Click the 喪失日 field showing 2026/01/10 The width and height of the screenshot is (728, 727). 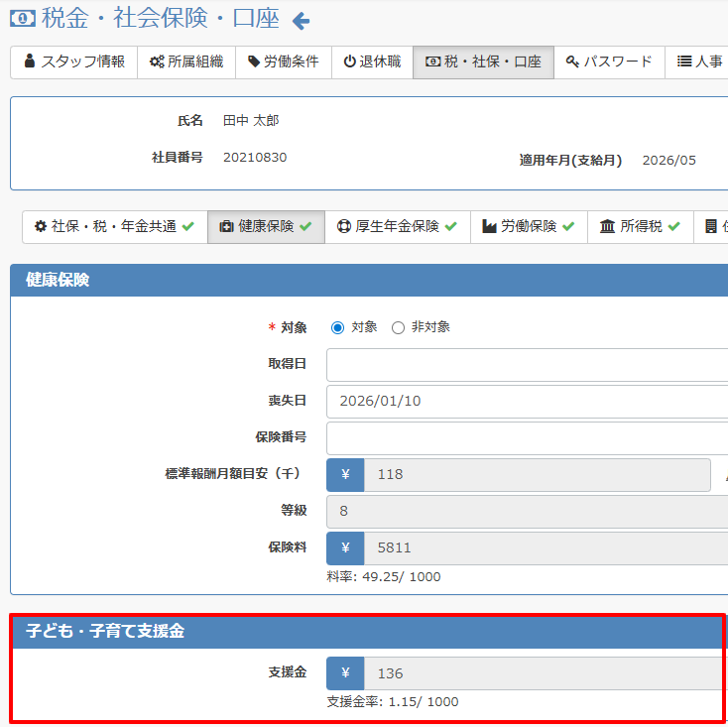(x=526, y=401)
